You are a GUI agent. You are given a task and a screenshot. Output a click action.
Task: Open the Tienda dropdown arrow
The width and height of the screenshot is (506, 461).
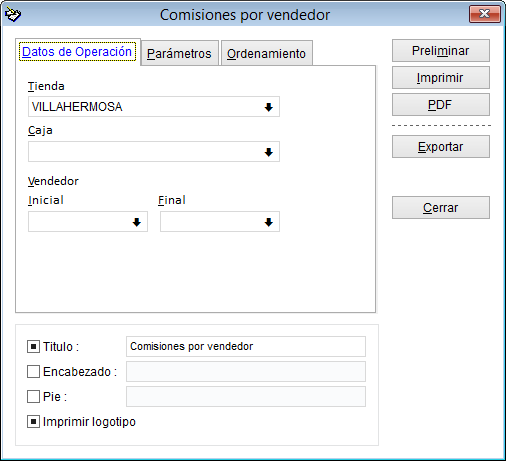click(x=269, y=107)
